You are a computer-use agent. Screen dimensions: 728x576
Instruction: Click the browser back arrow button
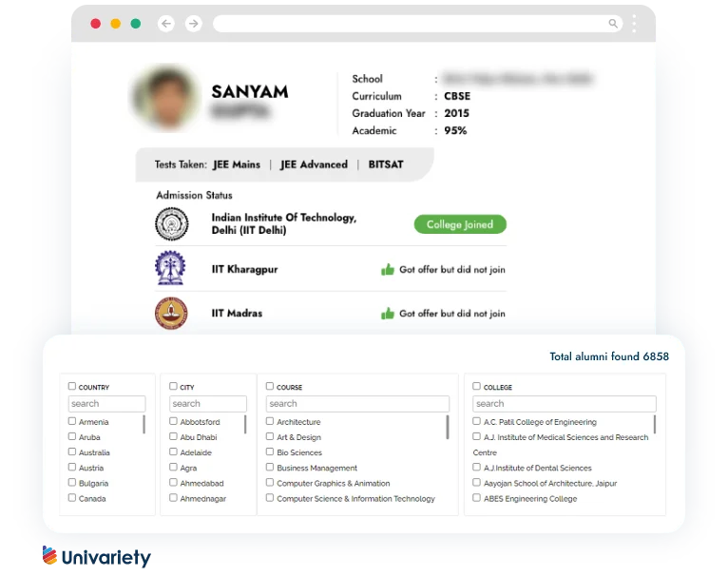tap(166, 24)
